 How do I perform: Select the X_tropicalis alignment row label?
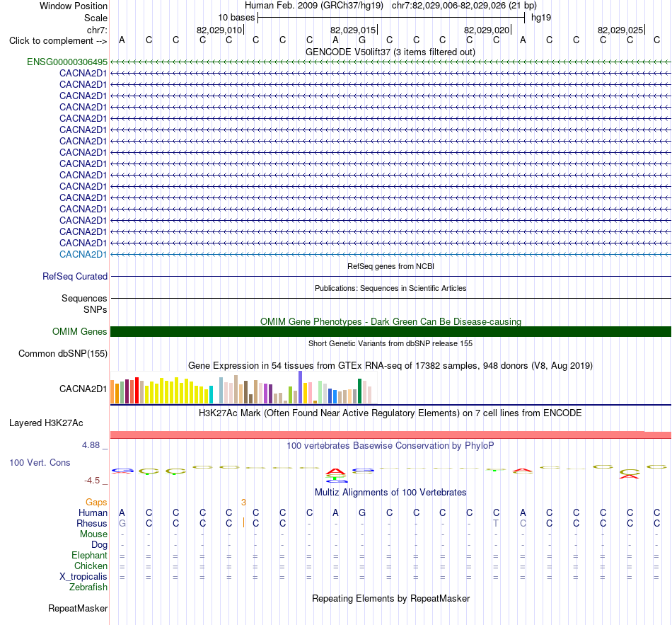coord(83,577)
